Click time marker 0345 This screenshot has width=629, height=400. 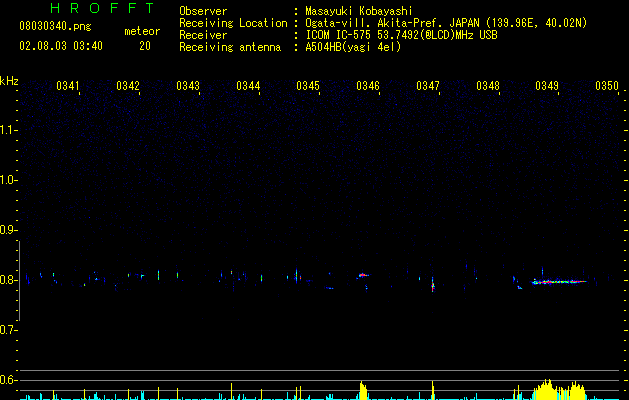click(x=308, y=86)
